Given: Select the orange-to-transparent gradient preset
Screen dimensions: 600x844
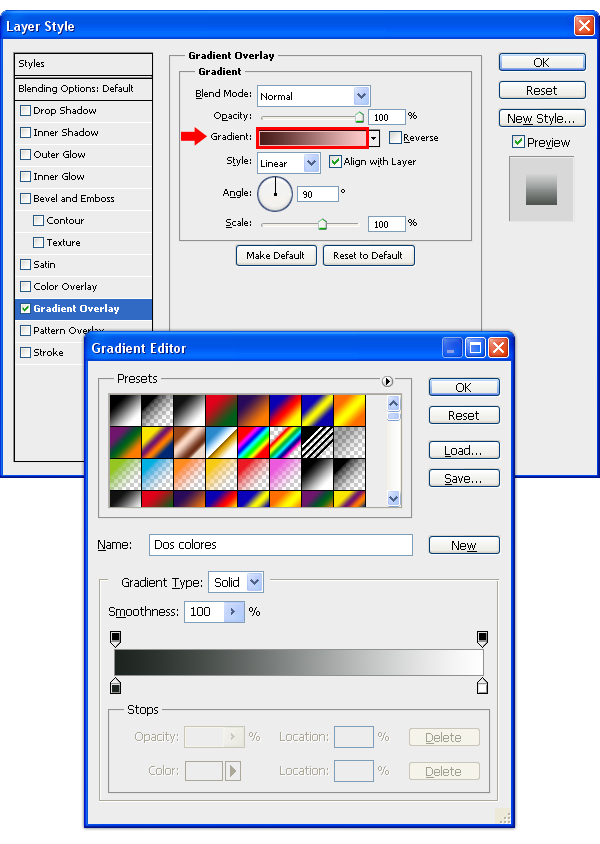Looking at the screenshot, I should [x=189, y=474].
